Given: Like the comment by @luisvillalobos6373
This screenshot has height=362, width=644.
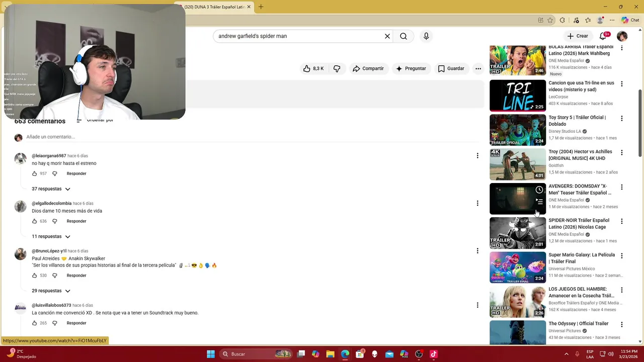Looking at the screenshot, I should point(34,323).
